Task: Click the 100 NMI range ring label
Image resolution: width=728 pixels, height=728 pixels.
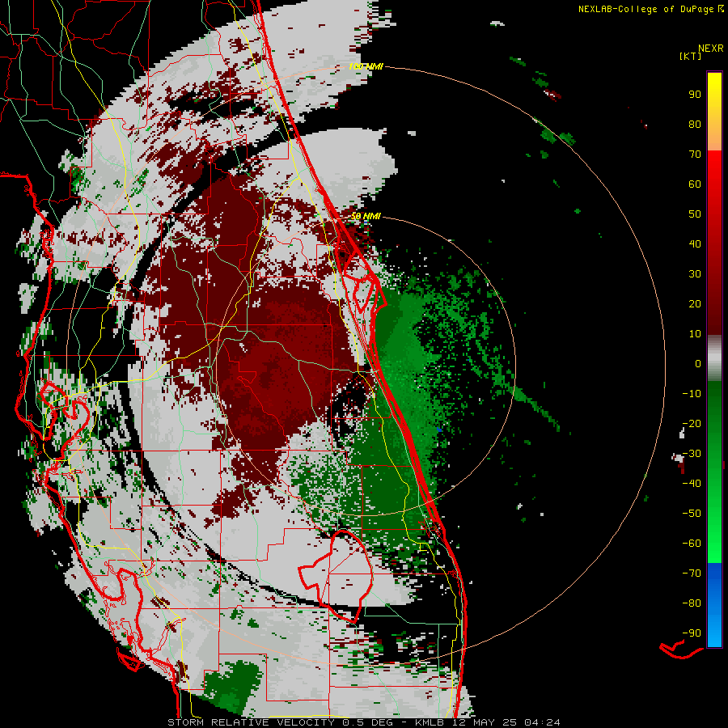Action: (366, 66)
